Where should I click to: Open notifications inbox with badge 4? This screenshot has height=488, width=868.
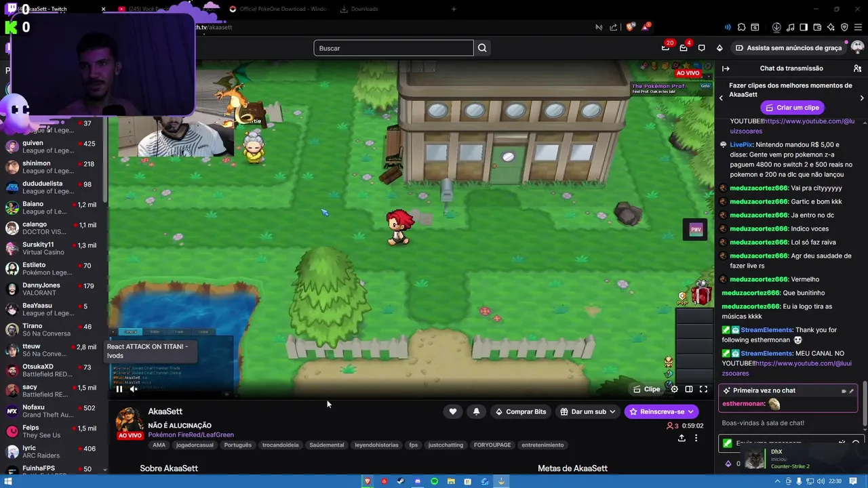tap(684, 48)
